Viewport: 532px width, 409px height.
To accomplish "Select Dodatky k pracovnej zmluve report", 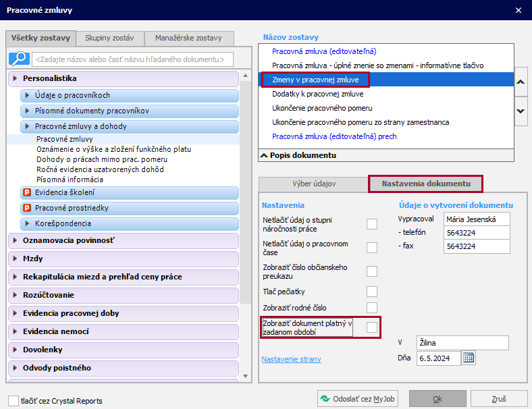I will point(317,94).
